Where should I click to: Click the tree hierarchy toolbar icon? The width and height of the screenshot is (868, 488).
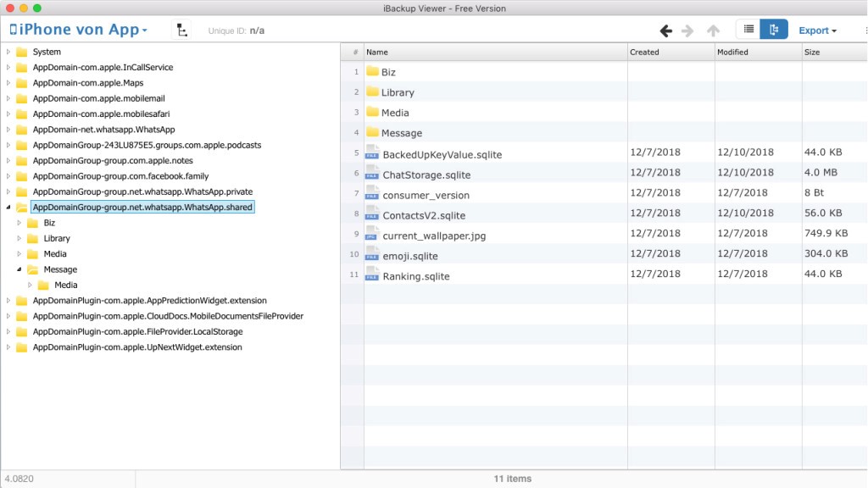pos(181,30)
